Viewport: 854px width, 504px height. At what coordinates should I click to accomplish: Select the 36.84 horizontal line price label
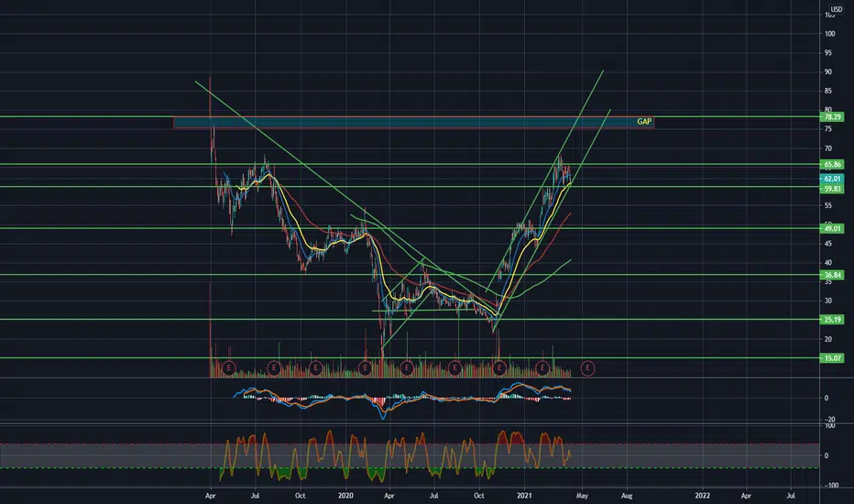pos(832,276)
